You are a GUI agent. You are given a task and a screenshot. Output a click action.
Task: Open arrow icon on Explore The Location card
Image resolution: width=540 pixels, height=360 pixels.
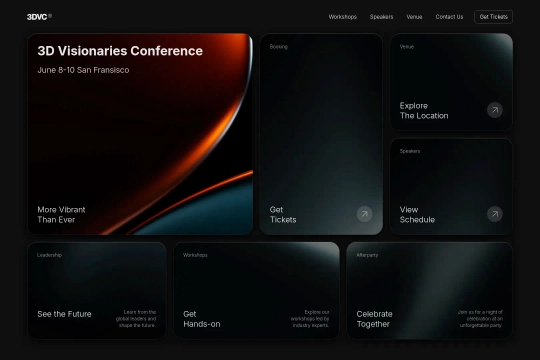tap(495, 110)
